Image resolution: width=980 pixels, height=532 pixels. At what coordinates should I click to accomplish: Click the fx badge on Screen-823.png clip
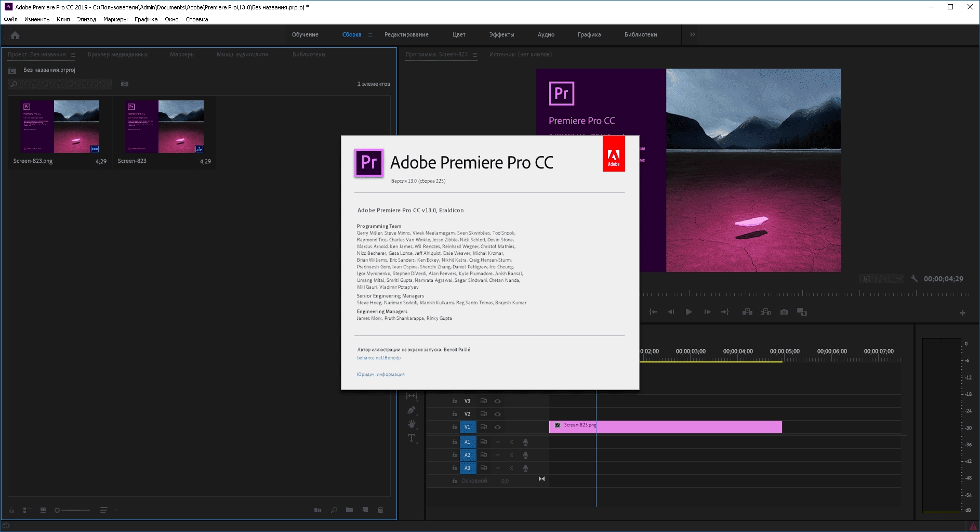558,425
